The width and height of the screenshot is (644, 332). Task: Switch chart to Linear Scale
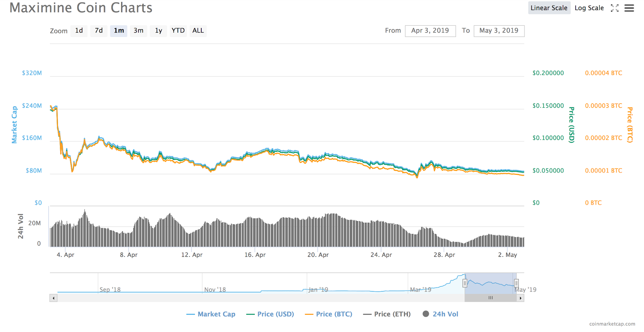point(549,8)
